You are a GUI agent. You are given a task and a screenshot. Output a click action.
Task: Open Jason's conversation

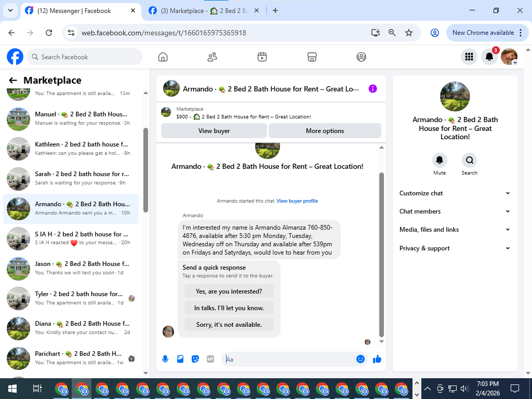pos(71,269)
